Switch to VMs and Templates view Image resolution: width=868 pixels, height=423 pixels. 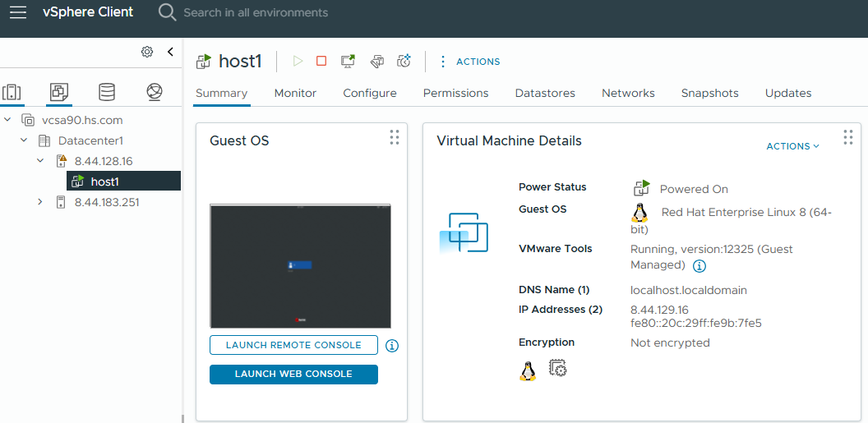coord(58,92)
